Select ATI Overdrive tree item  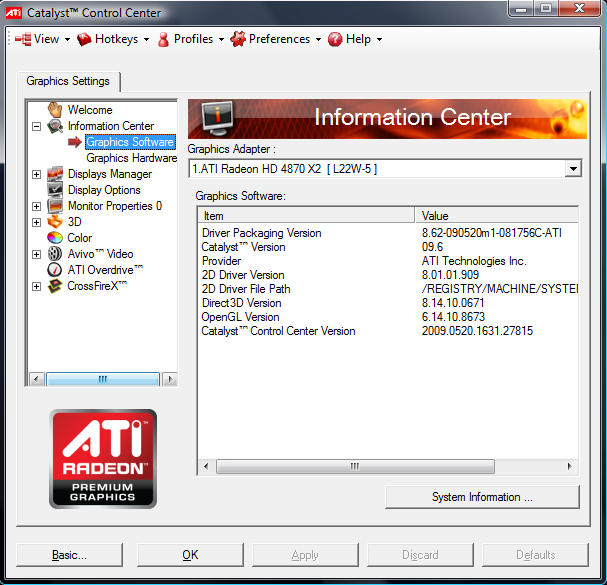click(105, 270)
